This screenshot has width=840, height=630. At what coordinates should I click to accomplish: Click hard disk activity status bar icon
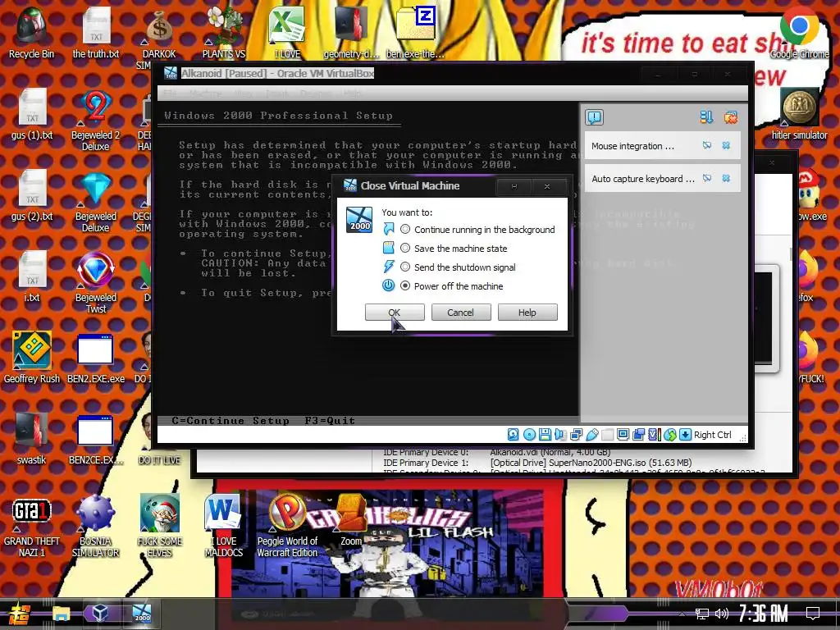pos(514,435)
